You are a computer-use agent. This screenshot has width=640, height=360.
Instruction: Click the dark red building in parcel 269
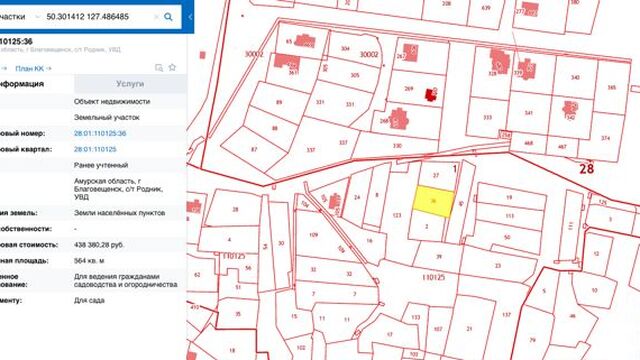click(x=431, y=94)
